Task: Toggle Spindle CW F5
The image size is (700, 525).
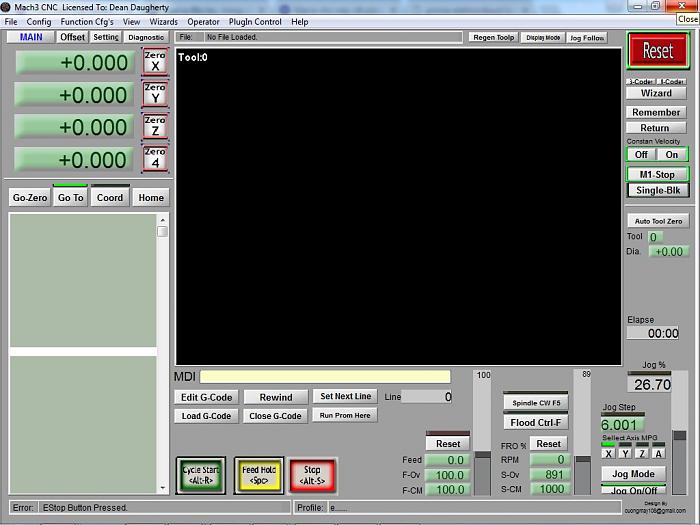Action: pos(535,403)
